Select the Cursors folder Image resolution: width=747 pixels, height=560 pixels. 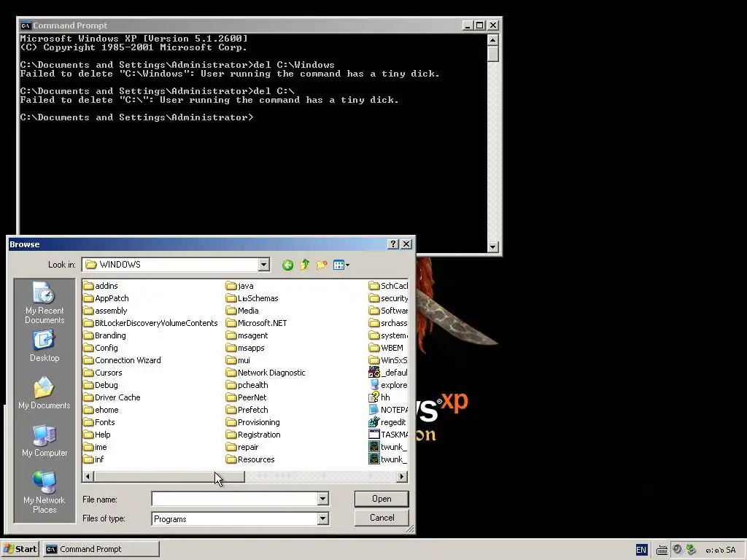102,373
